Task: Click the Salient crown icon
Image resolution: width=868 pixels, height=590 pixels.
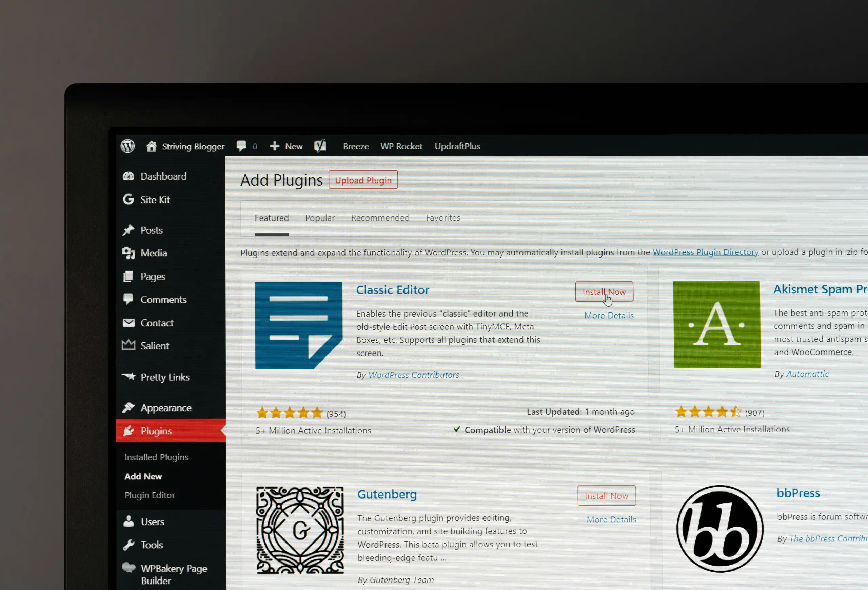Action: (129, 346)
